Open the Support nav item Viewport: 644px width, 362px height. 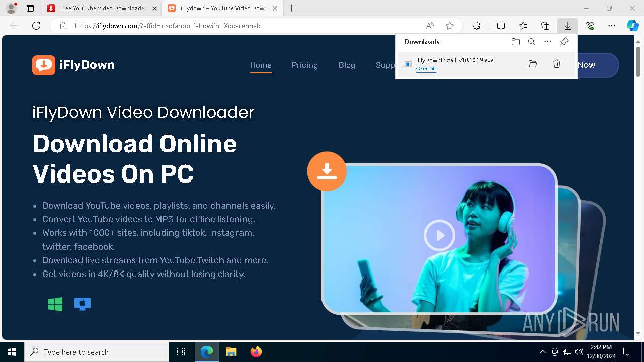(385, 65)
